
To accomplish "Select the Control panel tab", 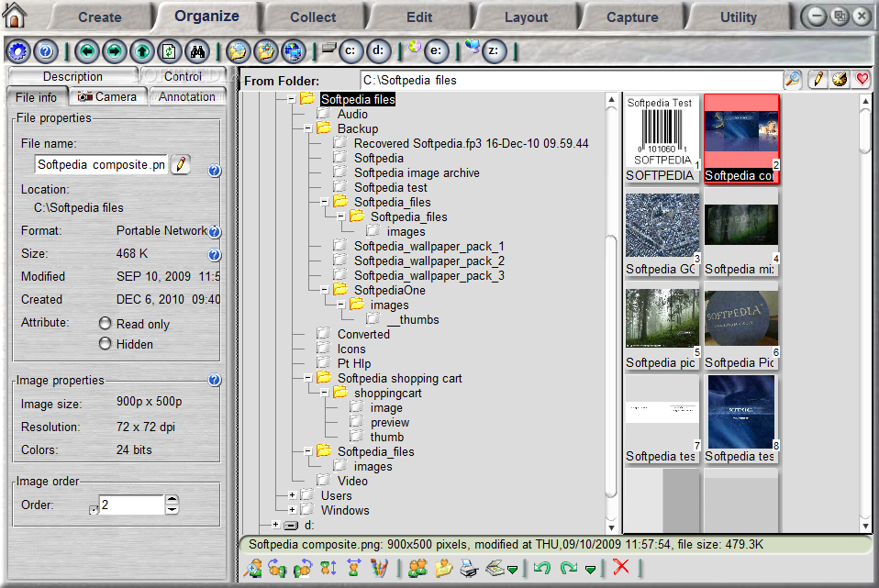I will [x=183, y=76].
